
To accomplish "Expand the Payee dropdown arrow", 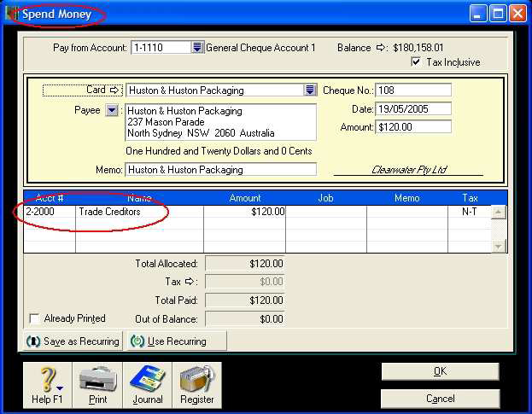I will [112, 110].
